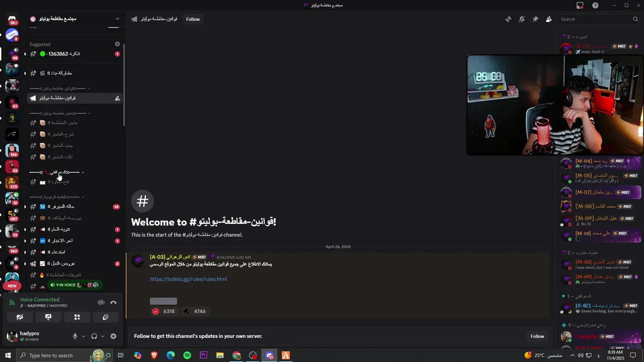Open pinned messages pin icon
The width and height of the screenshot is (644, 362).
[x=535, y=19]
